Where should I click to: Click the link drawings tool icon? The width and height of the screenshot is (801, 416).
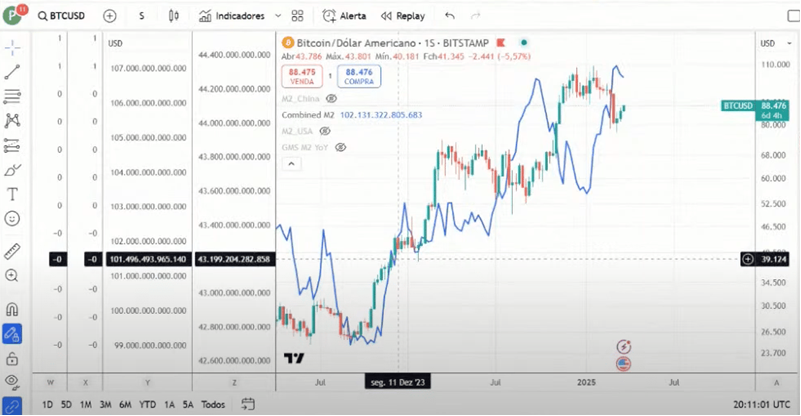tap(12, 407)
